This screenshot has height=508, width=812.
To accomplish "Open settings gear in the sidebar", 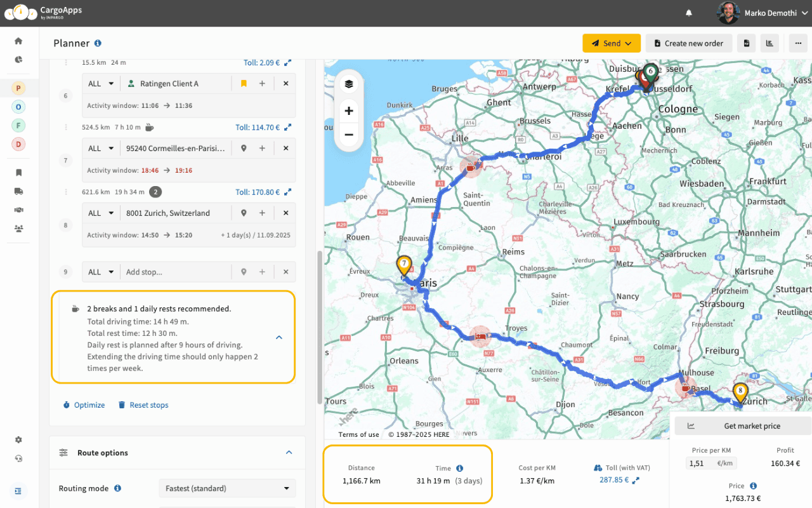I will tap(18, 440).
